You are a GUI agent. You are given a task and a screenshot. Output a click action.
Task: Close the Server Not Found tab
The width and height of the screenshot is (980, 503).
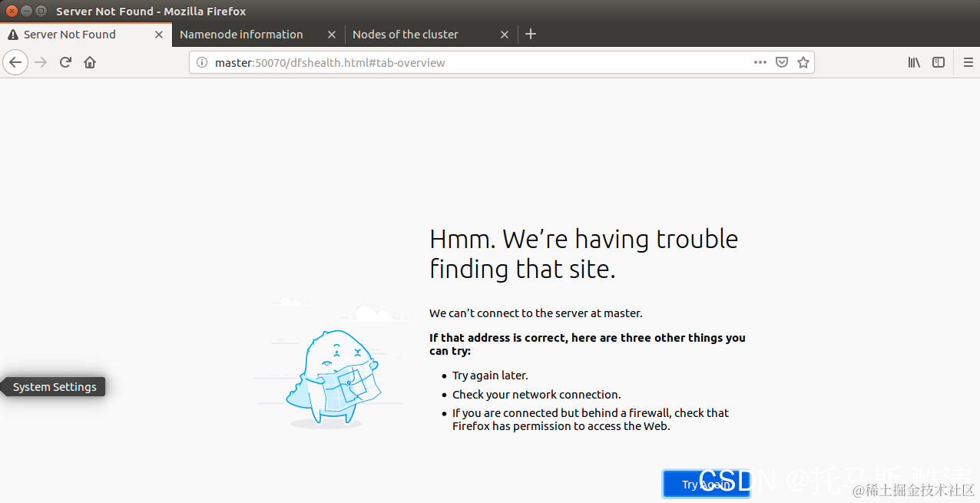(x=159, y=35)
